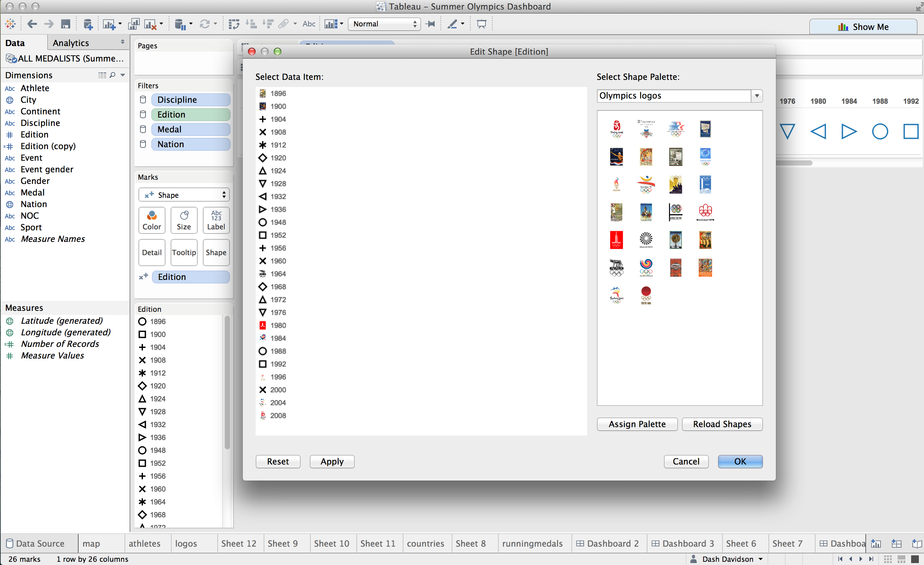The width and height of the screenshot is (924, 565).
Task: Click the Cancel button
Action: (686, 462)
